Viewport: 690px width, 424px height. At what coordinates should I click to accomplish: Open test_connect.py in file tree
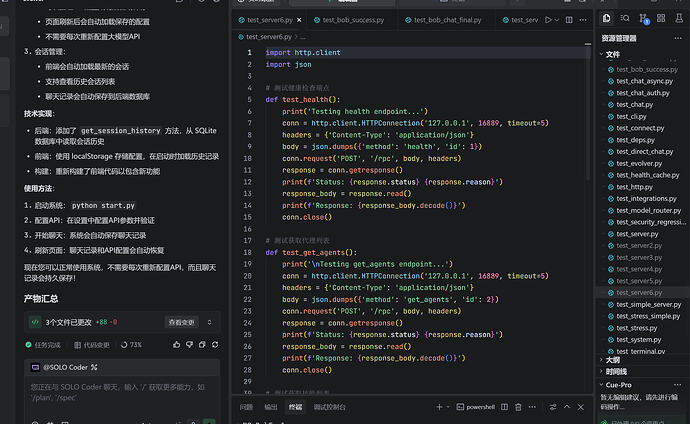pos(639,128)
